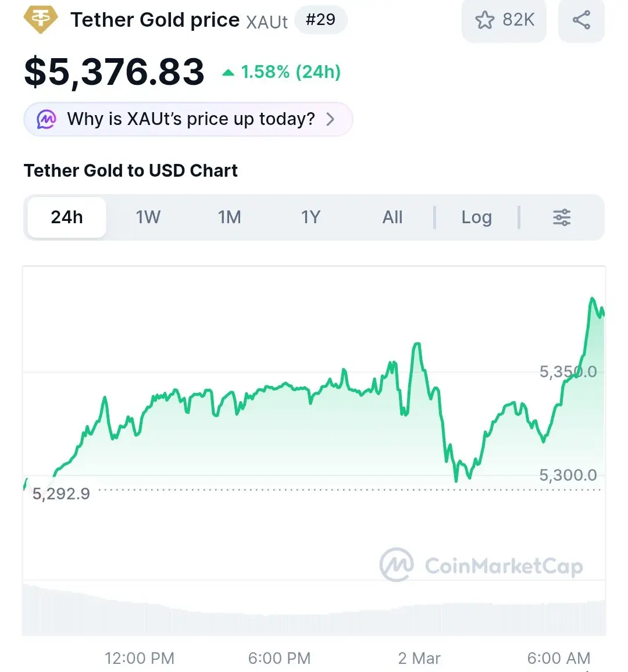Click the #29 rank badge
628x672 pixels.
320,20
